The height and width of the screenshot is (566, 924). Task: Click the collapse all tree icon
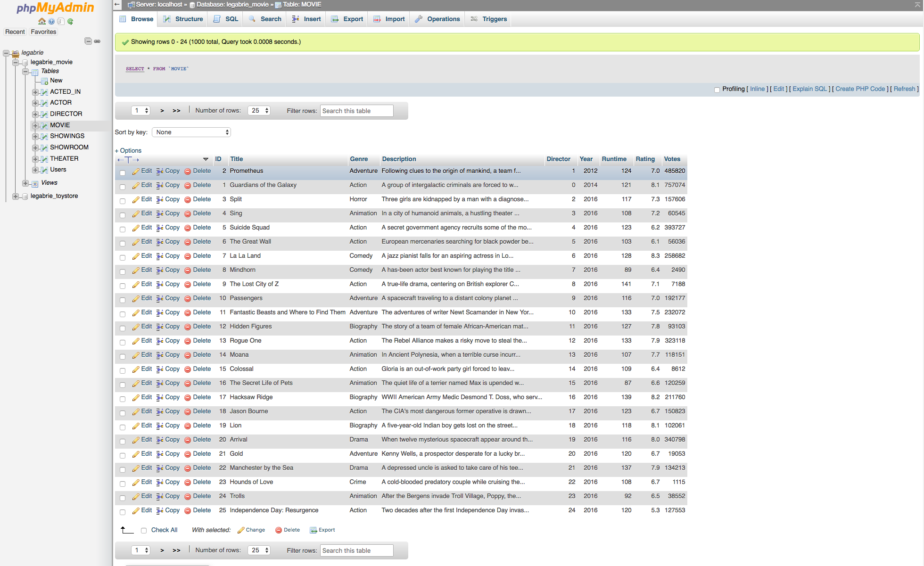pos(88,41)
